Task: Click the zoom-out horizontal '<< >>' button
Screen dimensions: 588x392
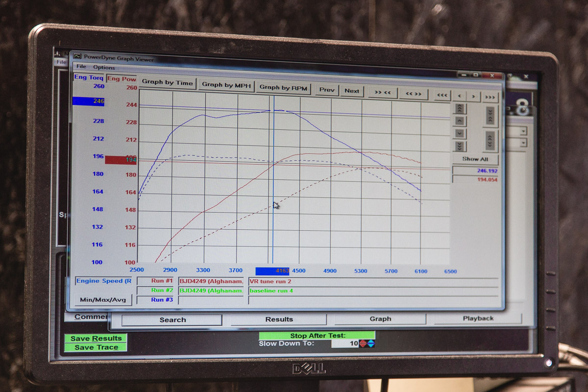Action: (414, 93)
